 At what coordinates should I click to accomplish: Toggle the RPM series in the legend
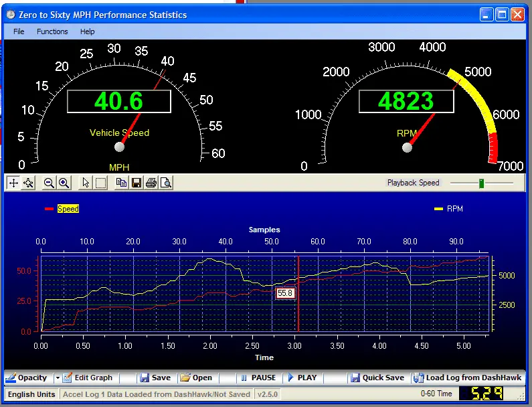[454, 209]
